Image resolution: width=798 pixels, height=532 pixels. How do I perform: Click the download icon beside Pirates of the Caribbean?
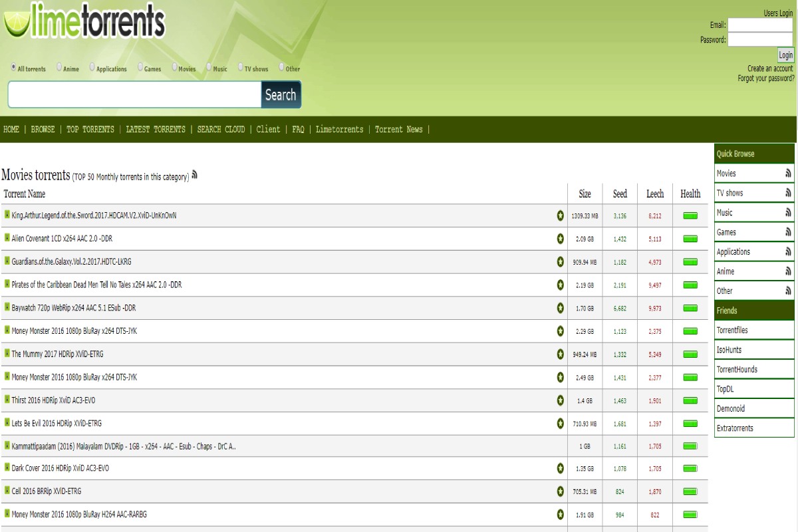pyautogui.click(x=7, y=284)
